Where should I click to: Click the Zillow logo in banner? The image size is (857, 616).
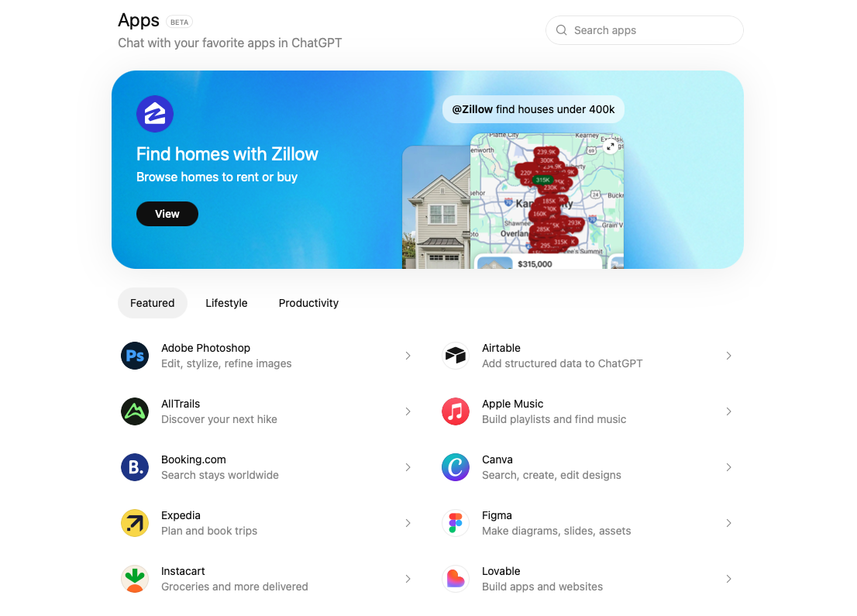click(155, 114)
